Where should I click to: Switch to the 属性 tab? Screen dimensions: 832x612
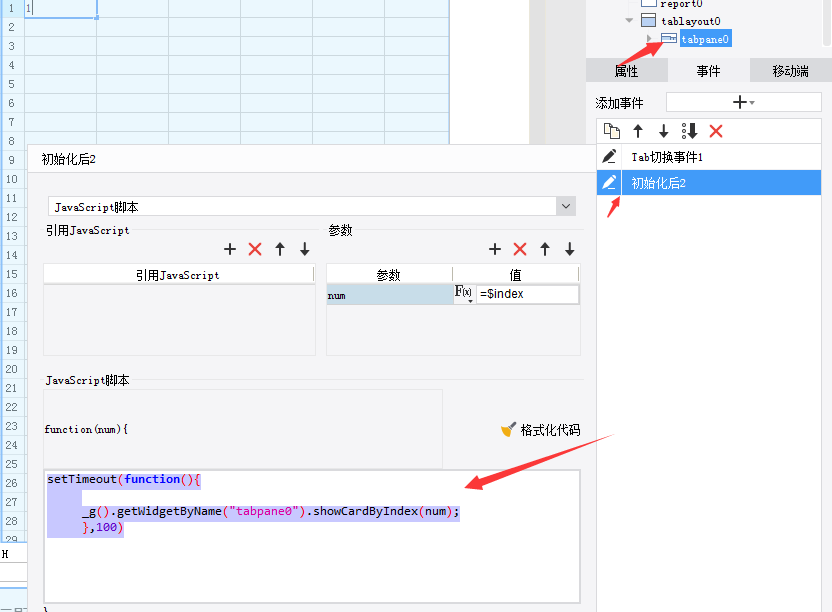point(626,71)
